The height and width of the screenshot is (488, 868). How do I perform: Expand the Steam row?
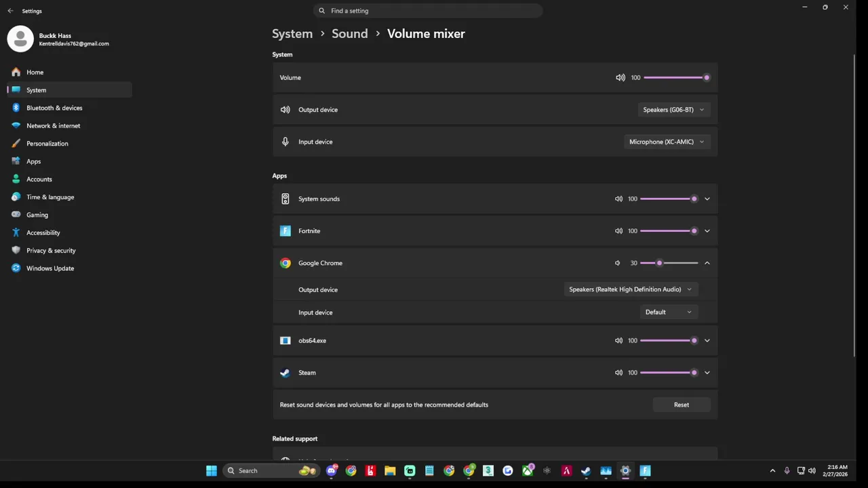pos(707,372)
